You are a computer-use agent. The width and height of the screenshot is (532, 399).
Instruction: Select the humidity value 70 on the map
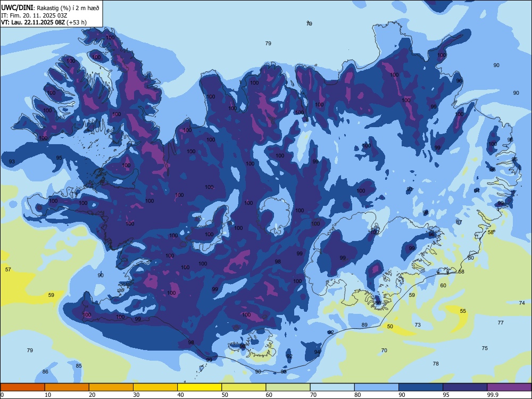[x=384, y=350]
